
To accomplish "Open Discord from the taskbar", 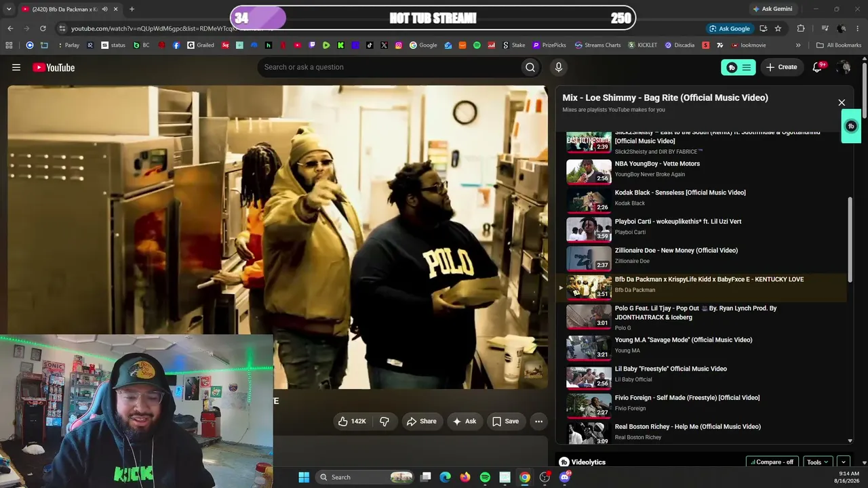I will 565,477.
